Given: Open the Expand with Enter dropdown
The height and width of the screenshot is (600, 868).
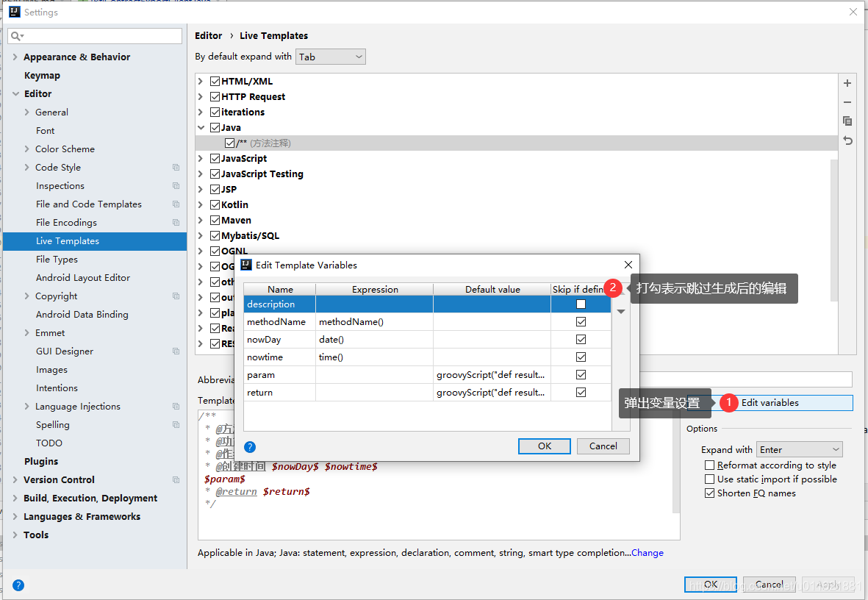Looking at the screenshot, I should [x=800, y=449].
